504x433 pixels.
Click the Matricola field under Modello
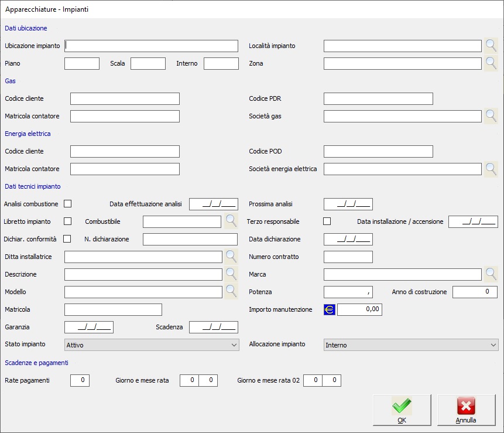[x=113, y=309]
